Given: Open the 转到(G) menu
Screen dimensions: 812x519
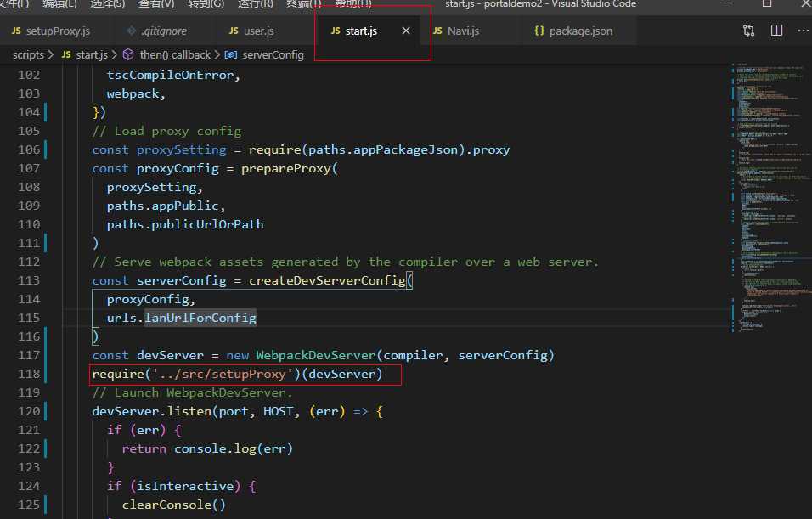Looking at the screenshot, I should click(x=206, y=4).
